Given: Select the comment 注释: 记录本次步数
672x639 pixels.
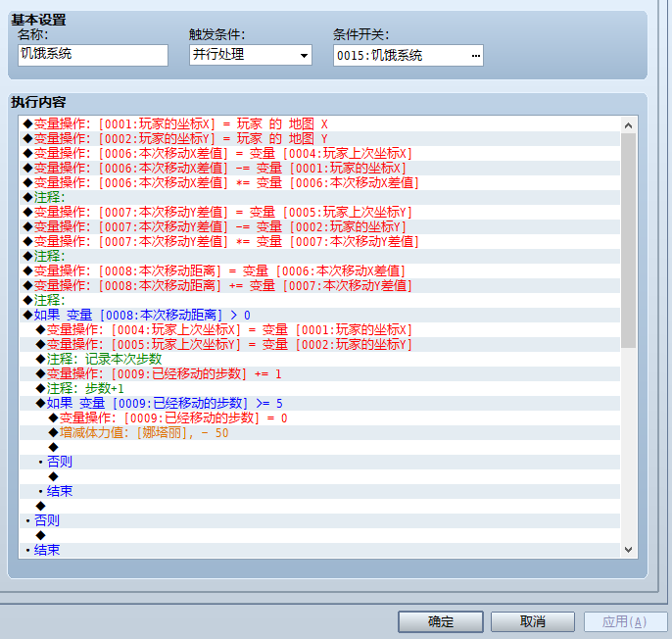Looking at the screenshot, I should pos(319,359).
